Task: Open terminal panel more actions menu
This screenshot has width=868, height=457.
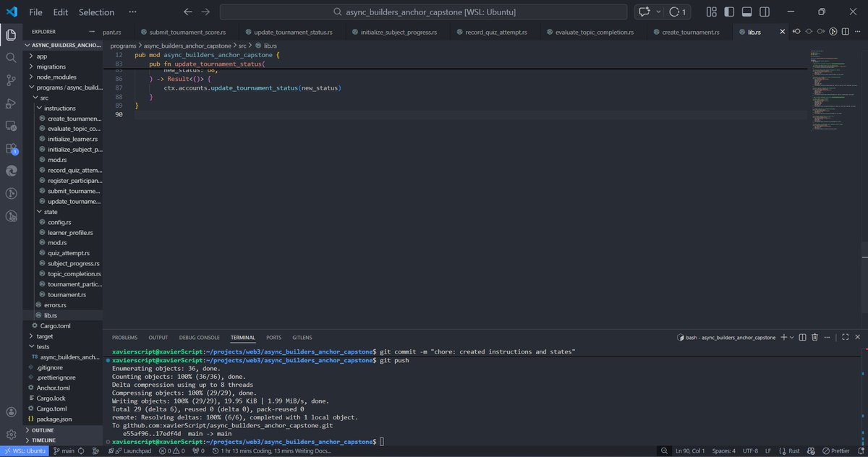Action: pos(827,338)
